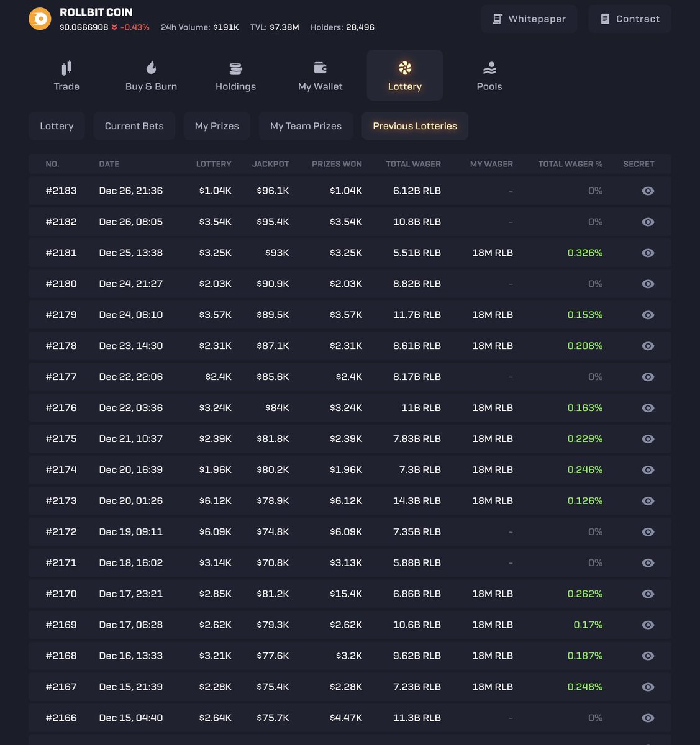Screen dimensions: 700x745
Task: Reveal secret for lottery #2183
Action: 648,191
